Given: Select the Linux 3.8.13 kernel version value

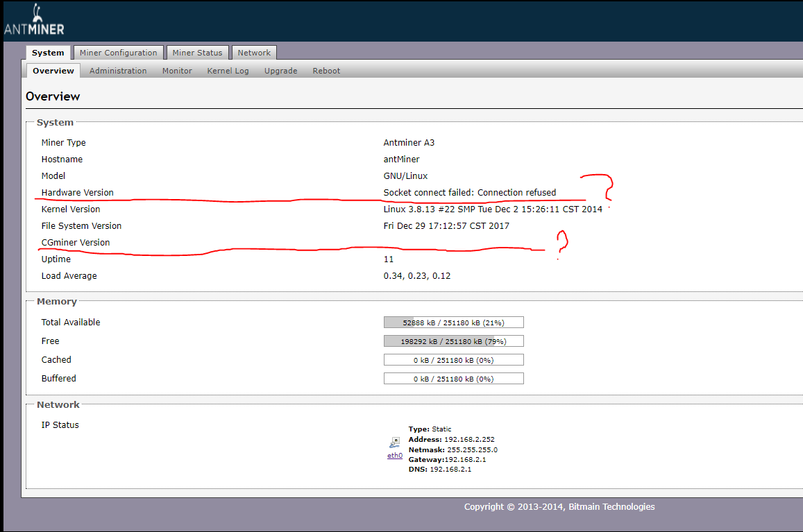Looking at the screenshot, I should pos(493,209).
